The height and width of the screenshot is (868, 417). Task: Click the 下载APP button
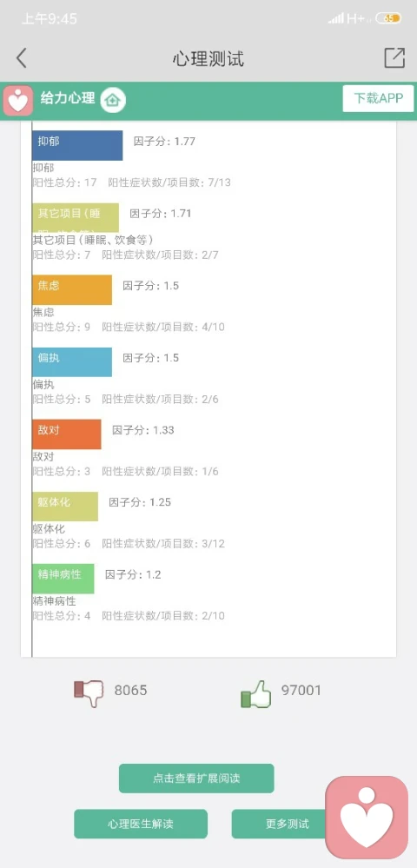coord(378,98)
